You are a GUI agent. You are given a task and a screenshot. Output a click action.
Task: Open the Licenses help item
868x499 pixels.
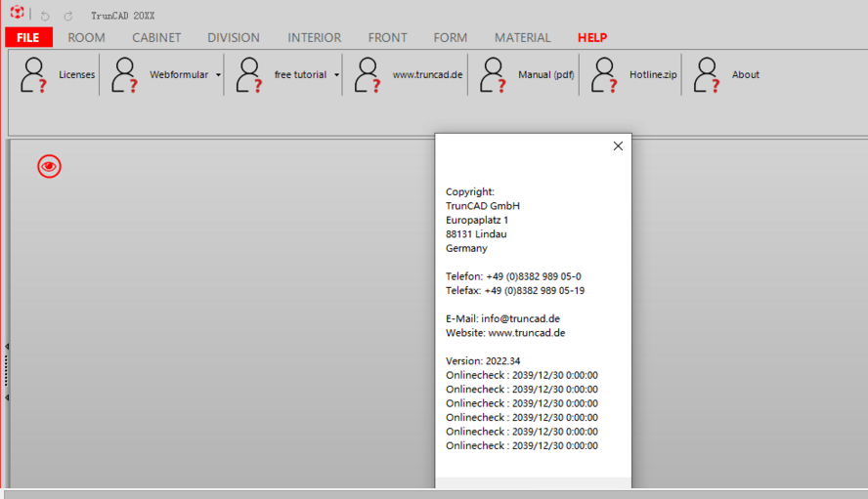pos(57,74)
